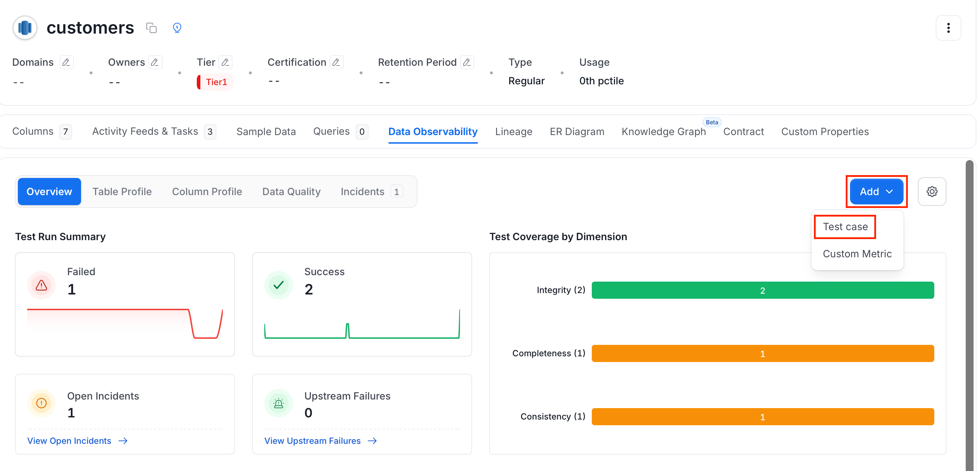Click arrow beside View Open Incidents
This screenshot has height=471, width=980.
click(123, 441)
